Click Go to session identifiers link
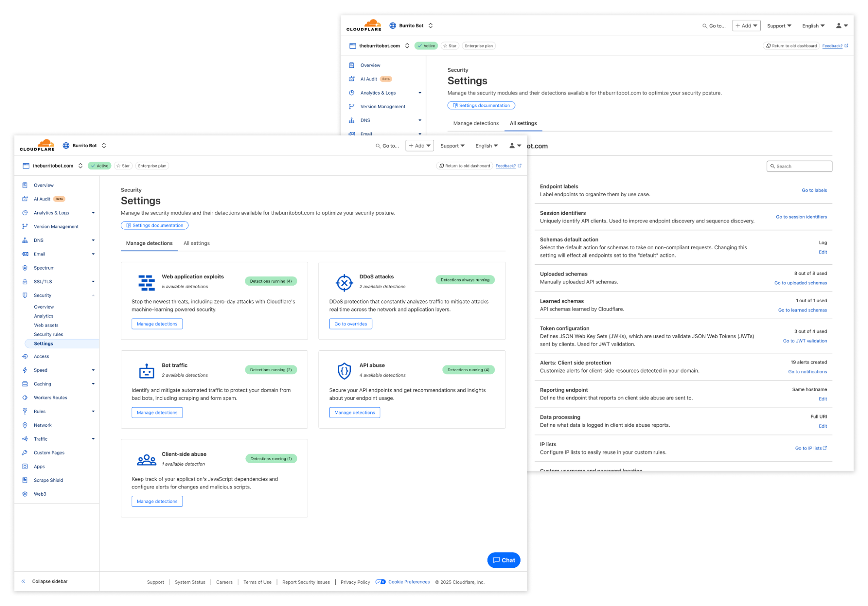This screenshot has width=868, height=606. tap(801, 217)
